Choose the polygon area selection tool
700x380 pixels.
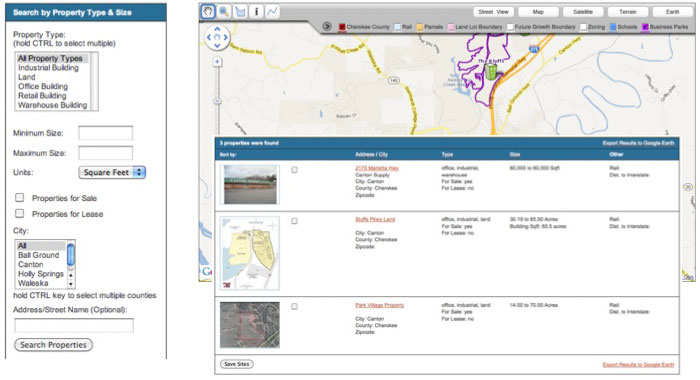pos(240,12)
